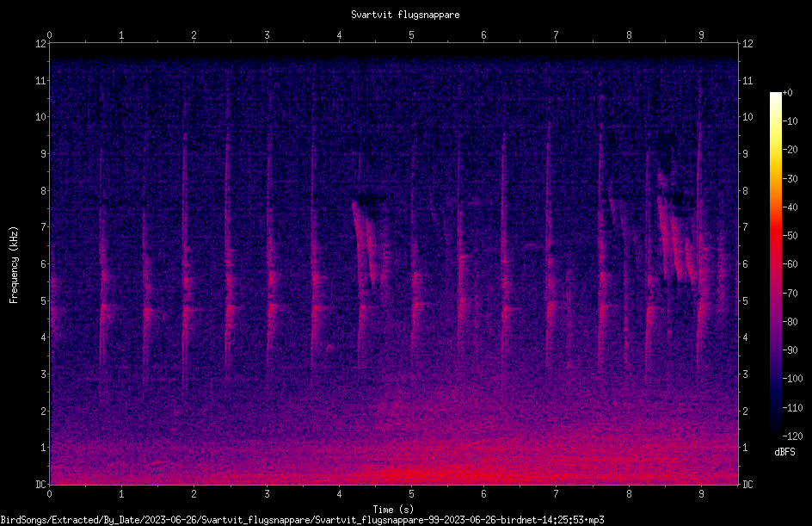Click "10" on the right frequency axis
812x526 pixels.
(x=747, y=117)
